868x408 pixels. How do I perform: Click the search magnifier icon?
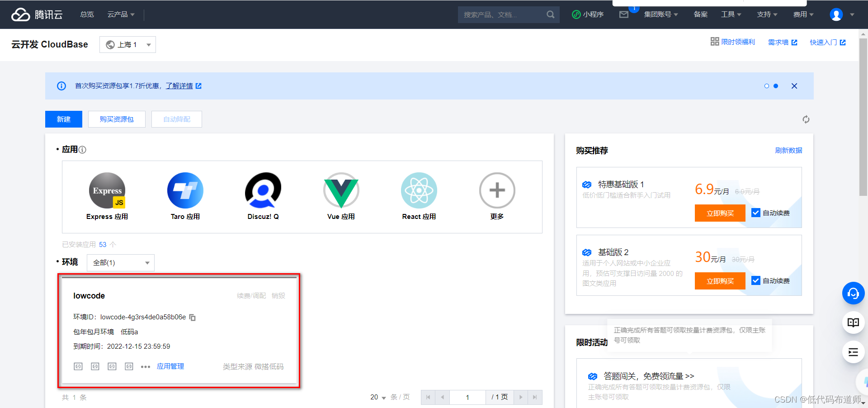point(550,14)
